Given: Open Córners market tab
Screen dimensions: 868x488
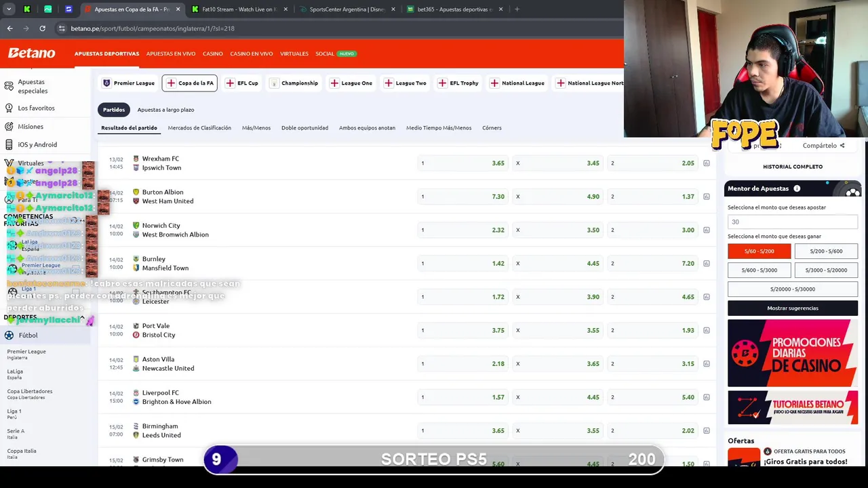Looking at the screenshot, I should pos(492,127).
